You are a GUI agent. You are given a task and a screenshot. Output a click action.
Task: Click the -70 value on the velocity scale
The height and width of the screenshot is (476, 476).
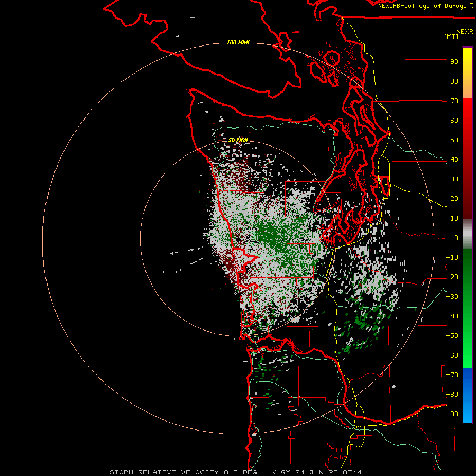coord(452,375)
